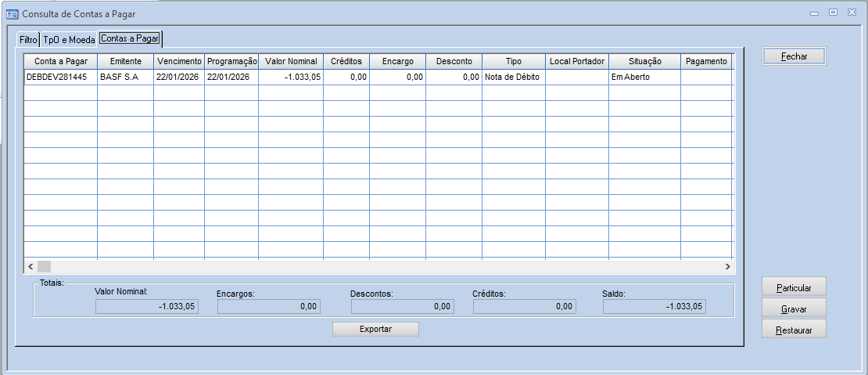Click the Situação column header
Image resolution: width=868 pixels, height=375 pixels.
coord(644,61)
